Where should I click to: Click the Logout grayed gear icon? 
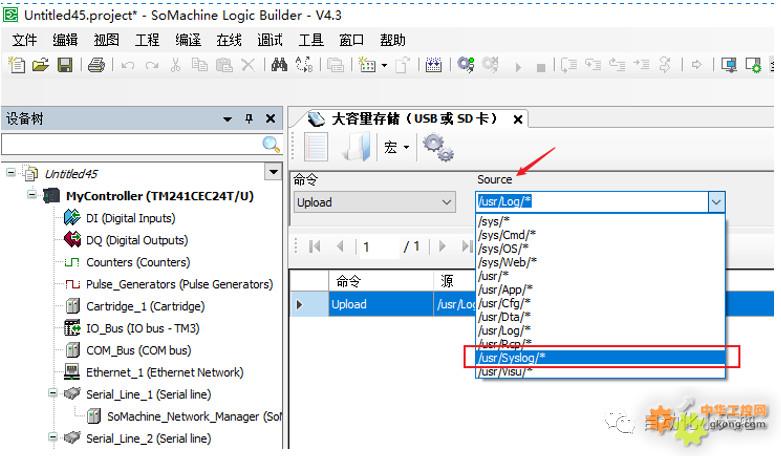(x=490, y=65)
